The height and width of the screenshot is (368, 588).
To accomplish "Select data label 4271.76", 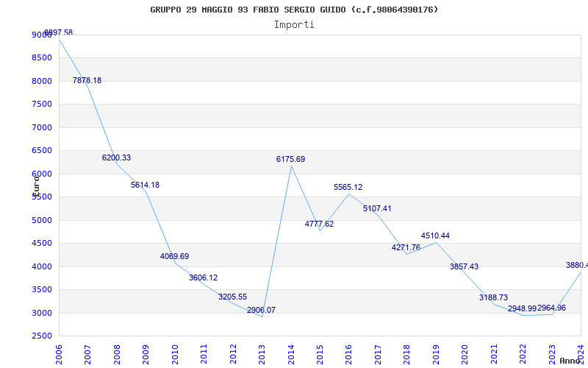I will point(406,248).
